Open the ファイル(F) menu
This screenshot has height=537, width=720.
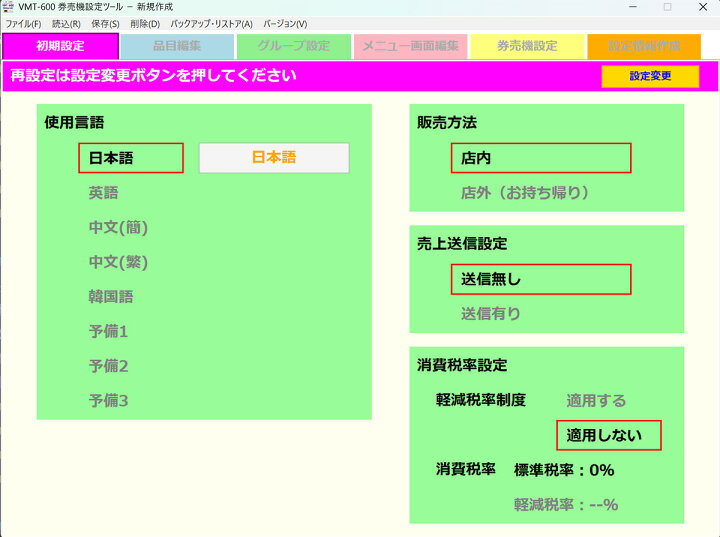pos(23,24)
